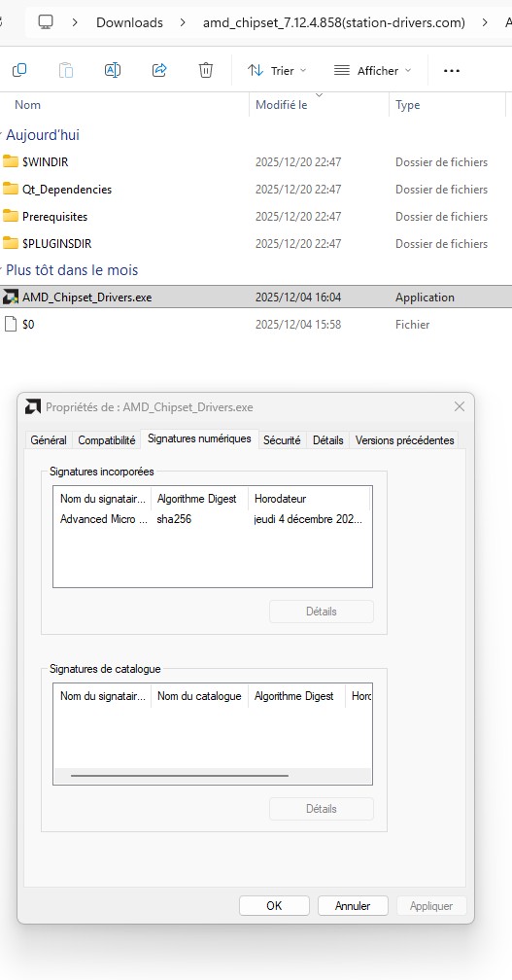This screenshot has width=512, height=980.
Task: Click the catalogue list horizontal scrollbar
Action: click(180, 776)
